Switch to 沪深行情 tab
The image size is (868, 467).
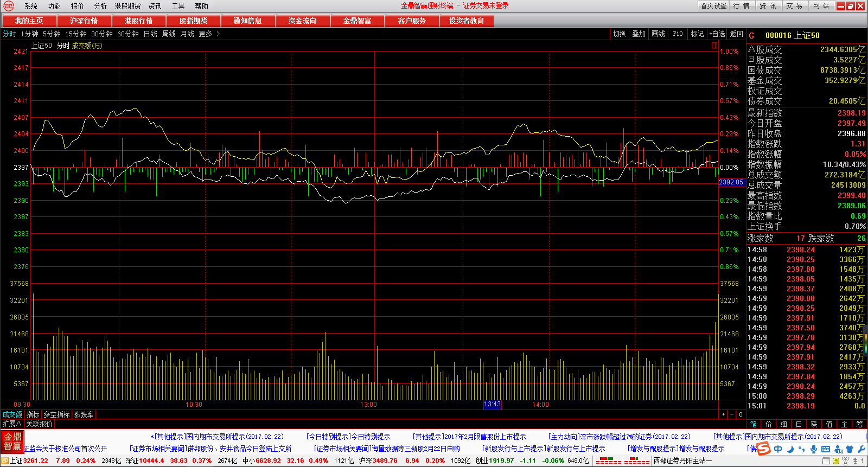pos(84,21)
